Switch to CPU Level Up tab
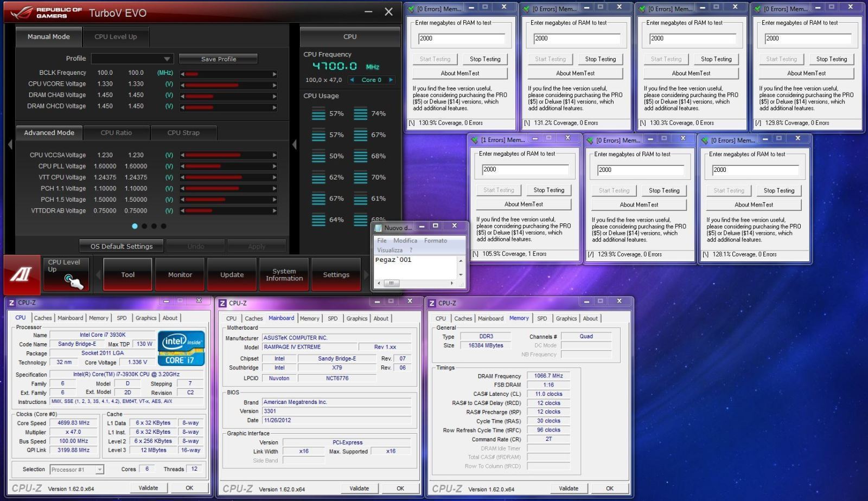Screen dimensions: 868x501 pos(116,37)
